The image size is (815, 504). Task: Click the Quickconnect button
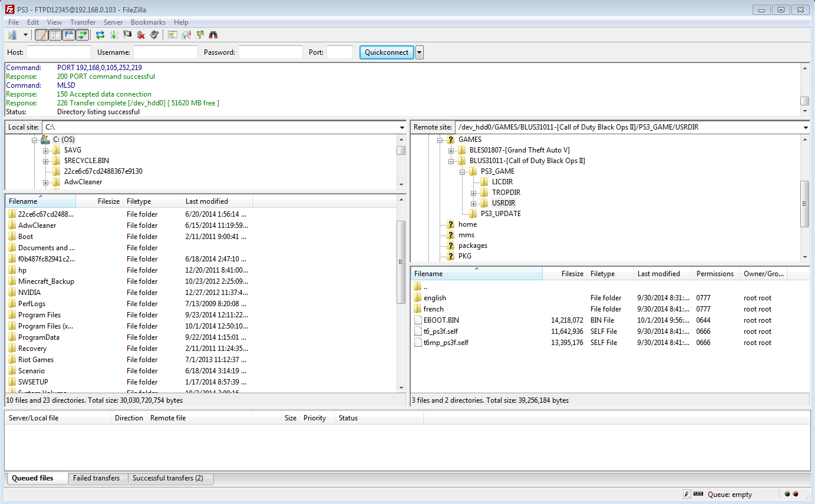pos(387,52)
